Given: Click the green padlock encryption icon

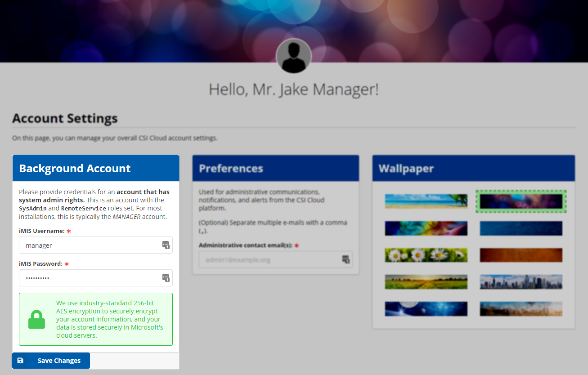Looking at the screenshot, I should pyautogui.click(x=37, y=319).
